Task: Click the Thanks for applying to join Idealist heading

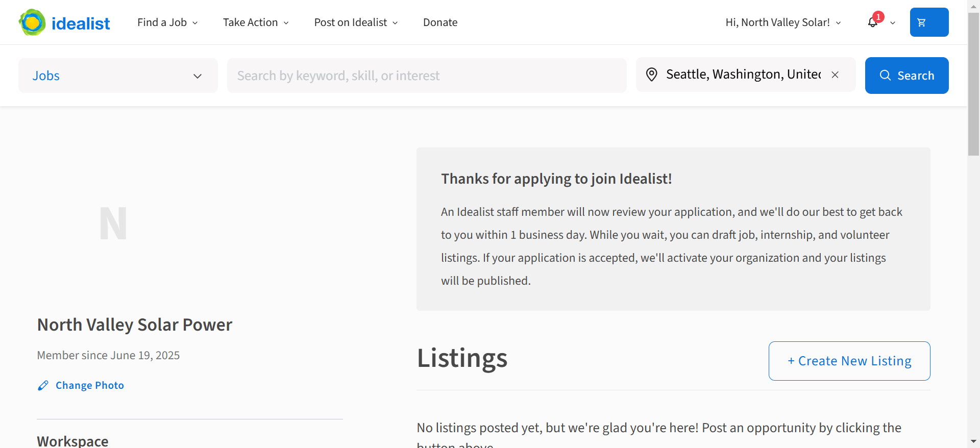Action: coord(556,179)
